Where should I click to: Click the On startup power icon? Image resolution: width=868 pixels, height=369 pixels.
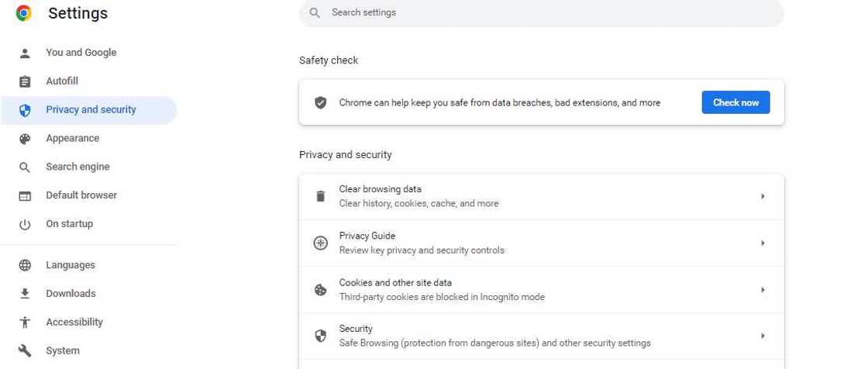(25, 224)
